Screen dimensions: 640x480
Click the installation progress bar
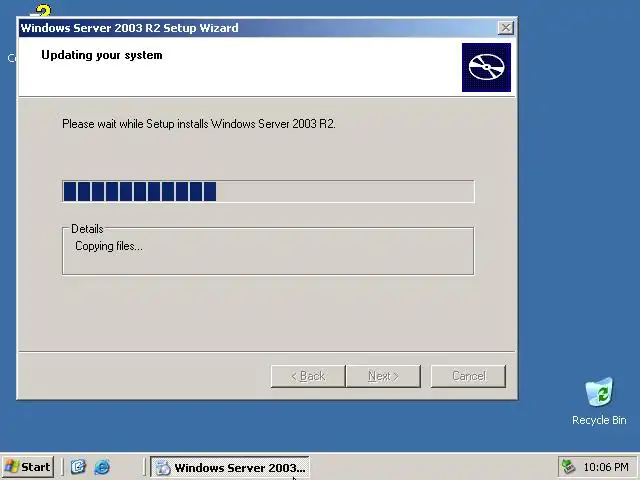pyautogui.click(x=268, y=191)
